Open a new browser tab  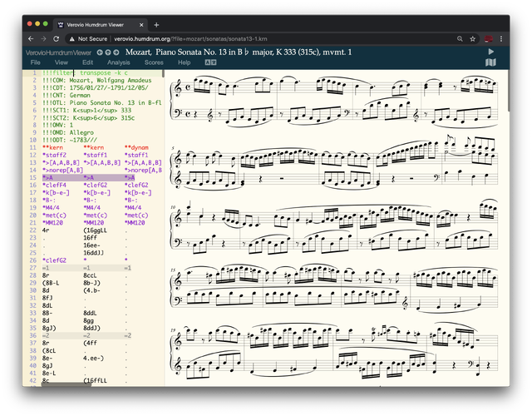click(x=156, y=24)
